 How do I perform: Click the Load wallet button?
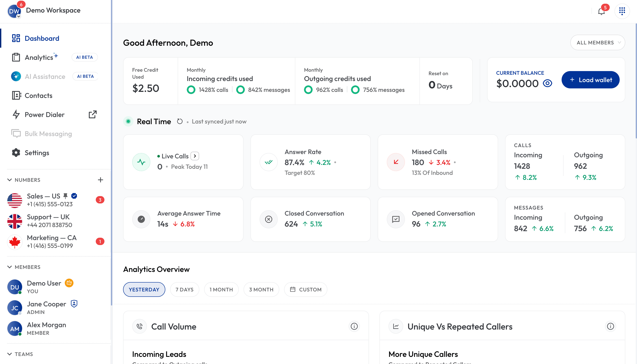(590, 80)
